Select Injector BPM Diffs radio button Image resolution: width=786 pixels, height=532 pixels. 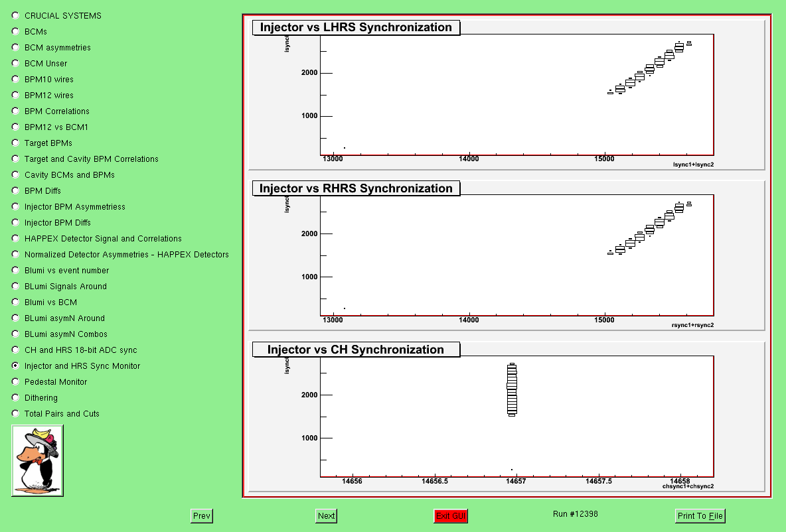click(x=15, y=222)
